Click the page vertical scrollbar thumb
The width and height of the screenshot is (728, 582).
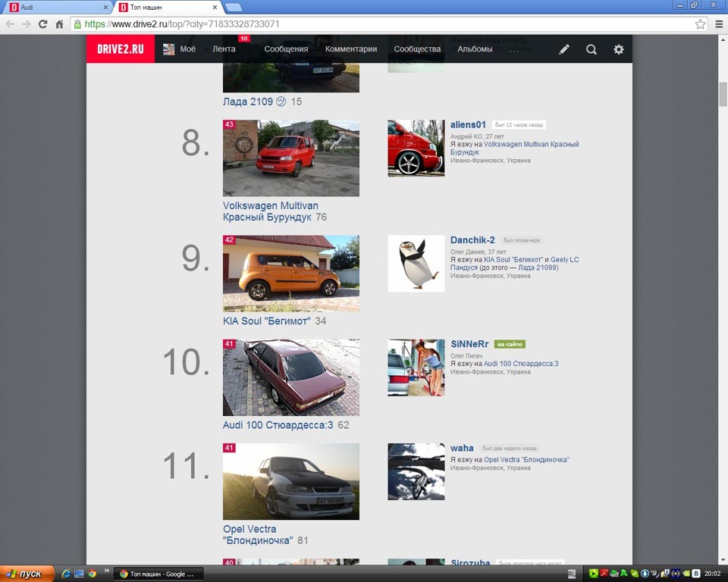(x=723, y=94)
